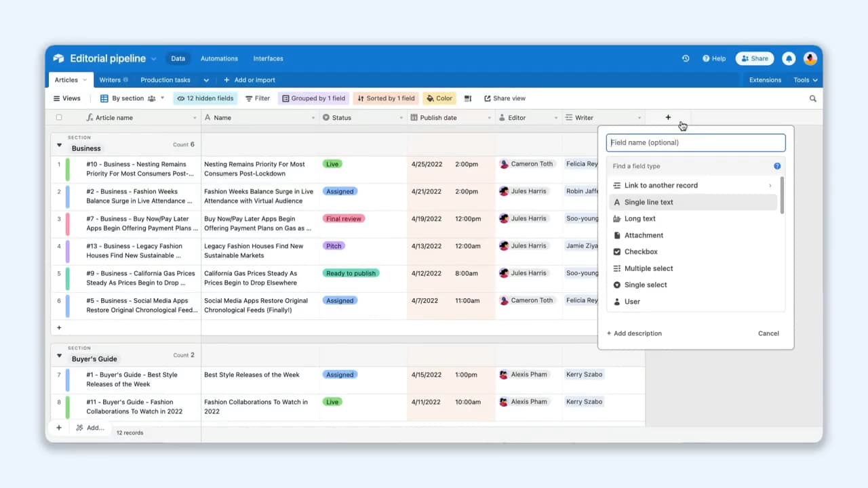Open Grouped by 1 field settings
This screenshot has width=868, height=488.
click(313, 98)
